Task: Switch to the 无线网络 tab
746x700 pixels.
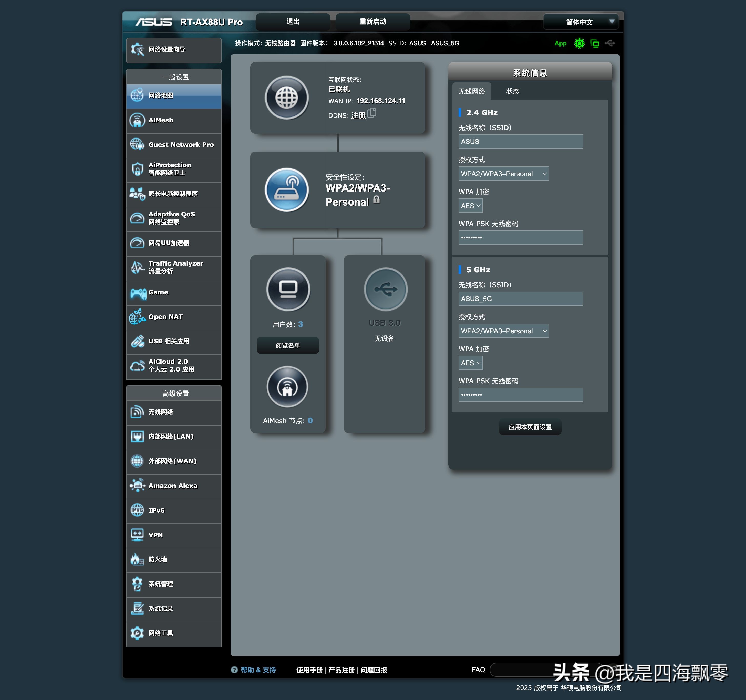Action: coord(472,91)
